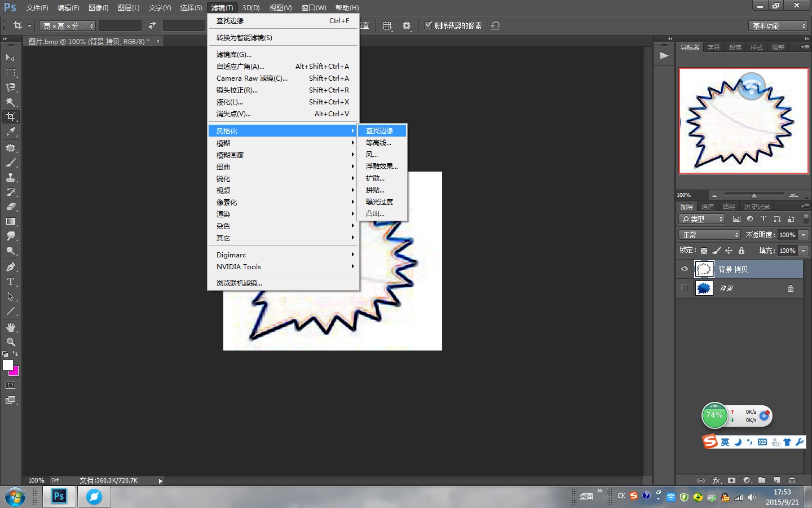Switch to the 字符 panel tab

[x=714, y=47]
